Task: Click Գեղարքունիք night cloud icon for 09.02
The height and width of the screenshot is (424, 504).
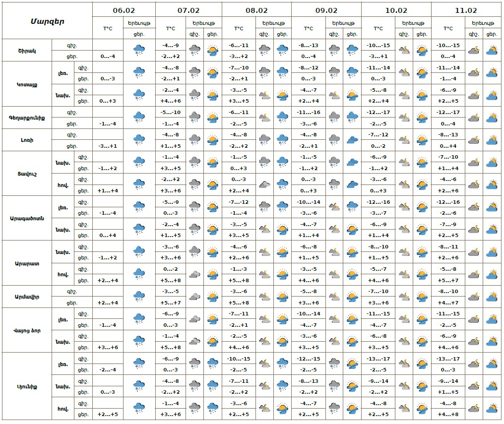Action: pos(334,118)
